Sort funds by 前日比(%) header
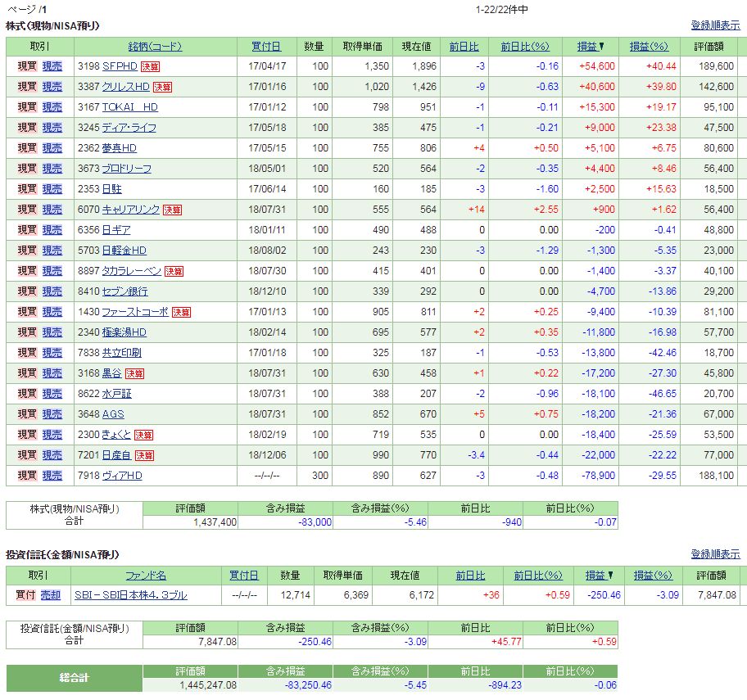Image resolution: width=747 pixels, height=700 pixels. tap(538, 576)
